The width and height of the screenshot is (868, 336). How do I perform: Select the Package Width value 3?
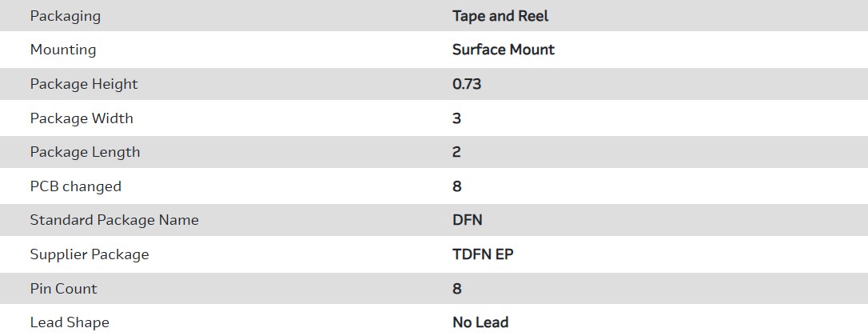point(457,118)
